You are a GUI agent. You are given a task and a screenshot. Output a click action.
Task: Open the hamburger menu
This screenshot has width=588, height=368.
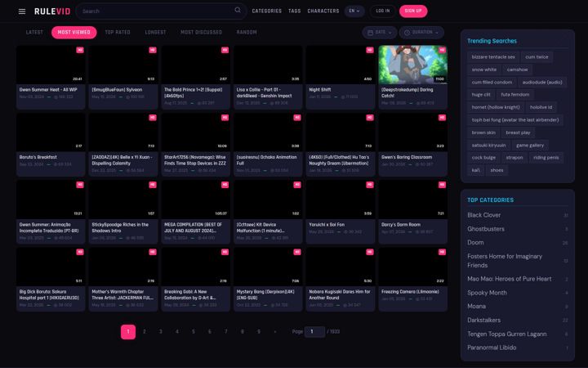click(x=22, y=11)
